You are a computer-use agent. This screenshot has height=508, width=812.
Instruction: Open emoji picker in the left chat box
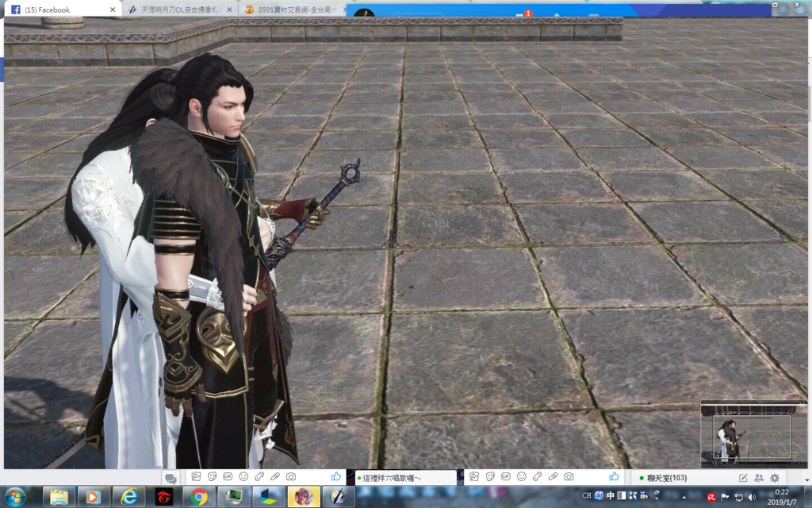point(243,476)
